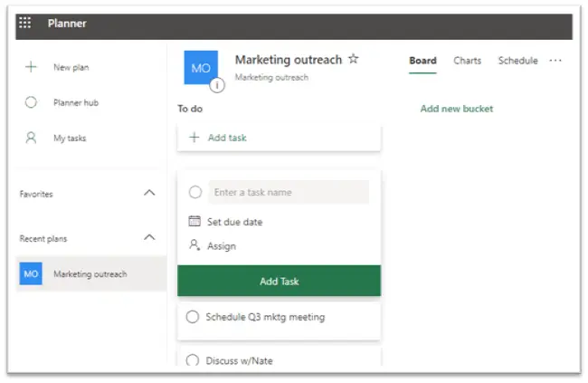Screen dimensions: 588x383
Task: Click the green Add Task button
Action: click(279, 281)
